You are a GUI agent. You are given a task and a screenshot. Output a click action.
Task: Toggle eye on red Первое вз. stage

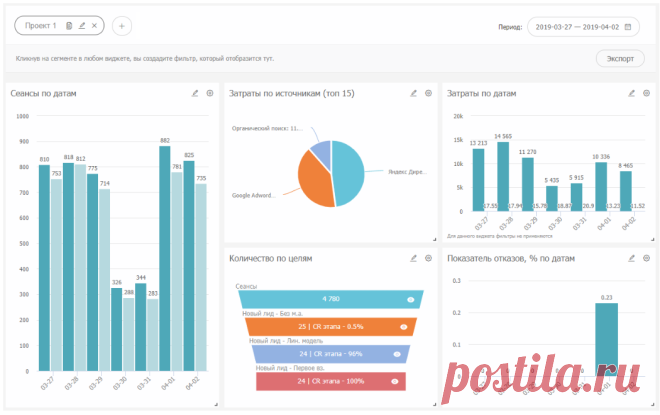pos(394,382)
